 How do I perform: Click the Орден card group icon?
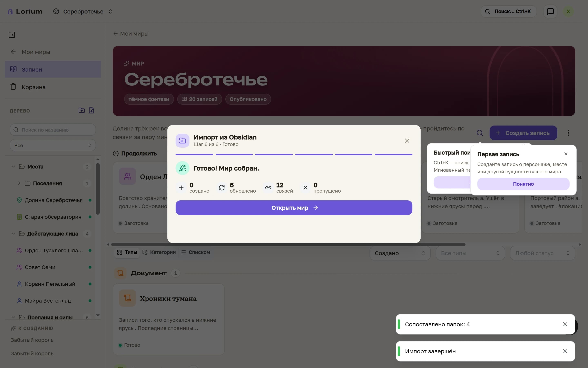pos(127,176)
